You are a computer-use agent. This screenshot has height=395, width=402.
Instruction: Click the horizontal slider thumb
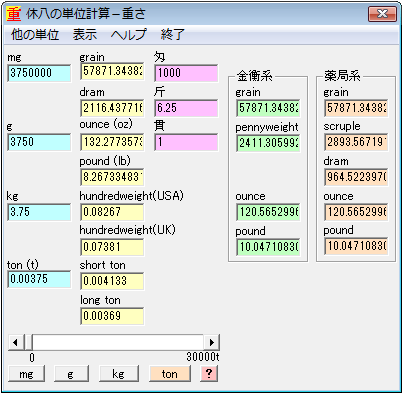click(28, 342)
